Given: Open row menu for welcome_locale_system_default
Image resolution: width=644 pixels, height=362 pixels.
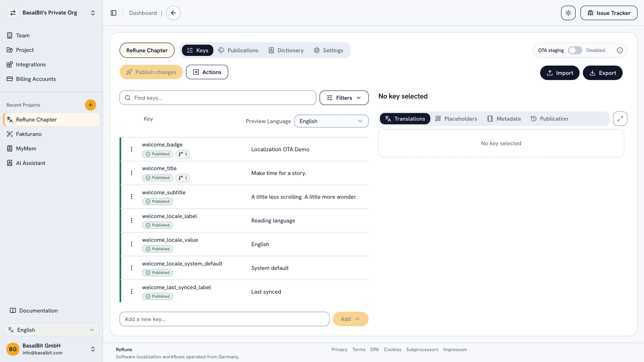Looking at the screenshot, I should 131,268.
